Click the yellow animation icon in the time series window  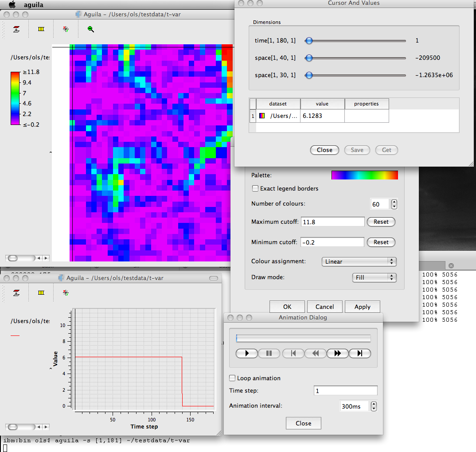click(x=41, y=292)
